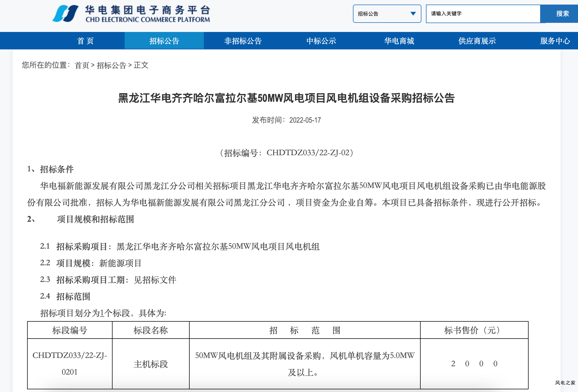Open the 招标公告 category dropdown

(x=387, y=14)
